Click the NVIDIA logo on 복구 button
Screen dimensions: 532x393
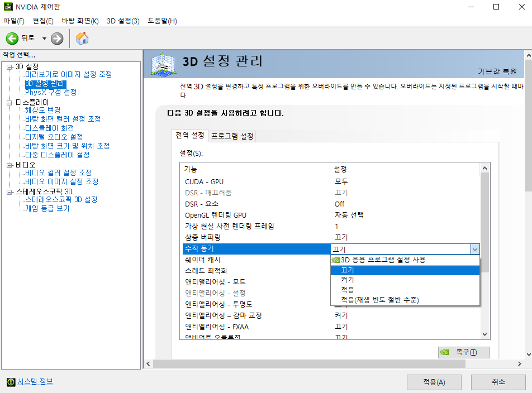pos(444,352)
